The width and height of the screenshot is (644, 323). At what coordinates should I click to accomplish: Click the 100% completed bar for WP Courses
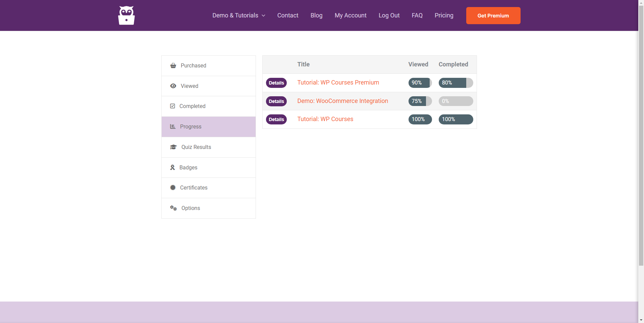point(456,119)
